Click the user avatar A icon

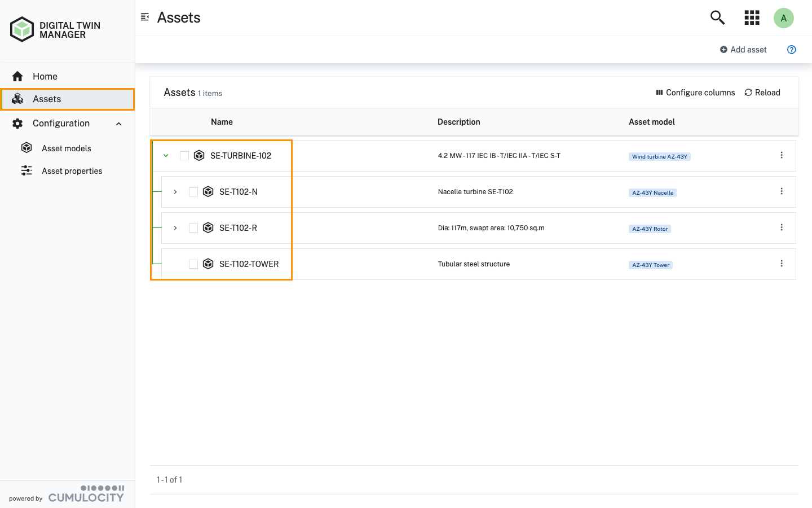[x=783, y=18]
